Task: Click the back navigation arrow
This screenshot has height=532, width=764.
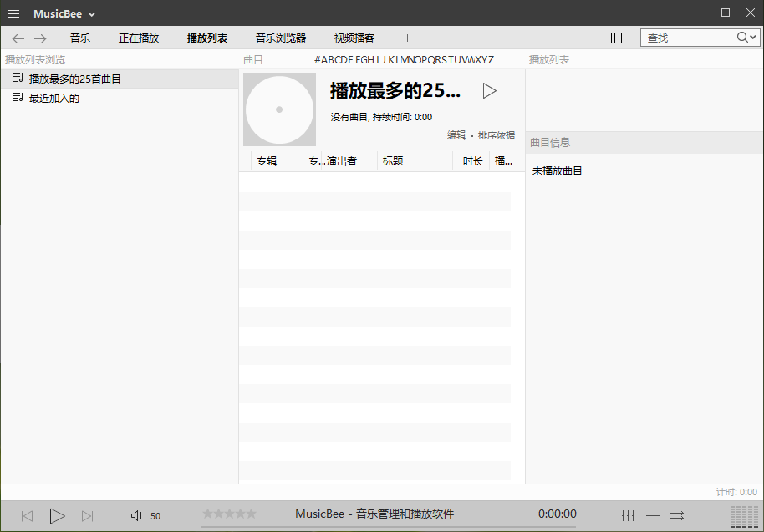Action: tap(18, 38)
